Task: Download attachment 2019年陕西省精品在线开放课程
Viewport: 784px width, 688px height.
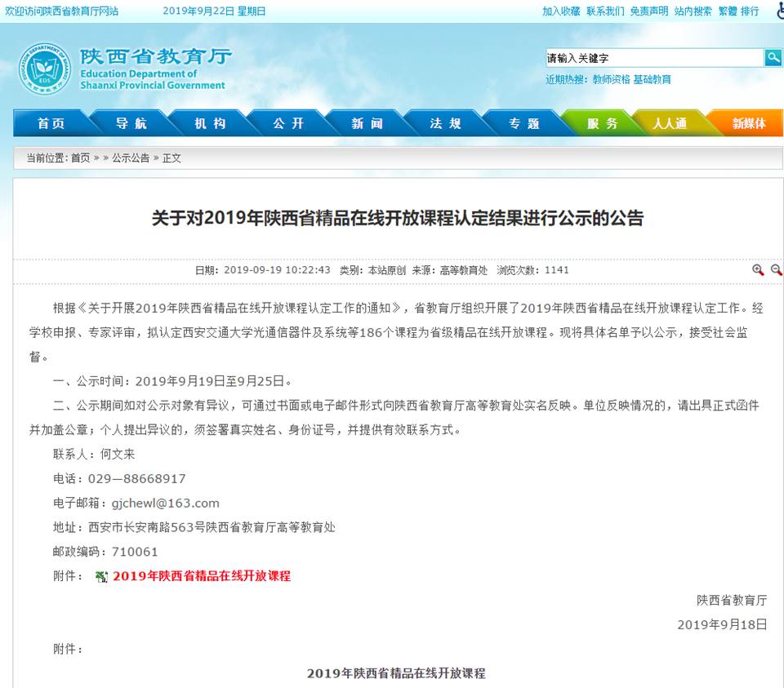Action: 202,576
